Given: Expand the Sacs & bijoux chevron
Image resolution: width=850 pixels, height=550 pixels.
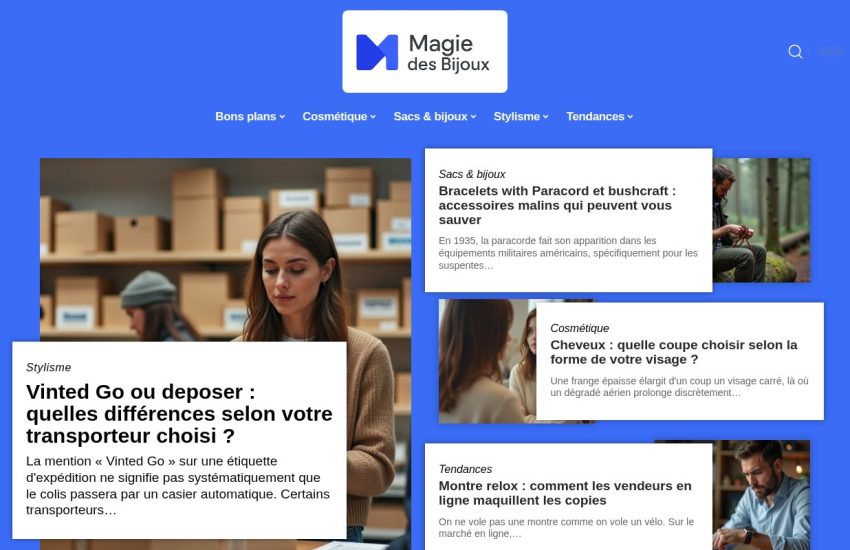Looking at the screenshot, I should pyautogui.click(x=473, y=117).
